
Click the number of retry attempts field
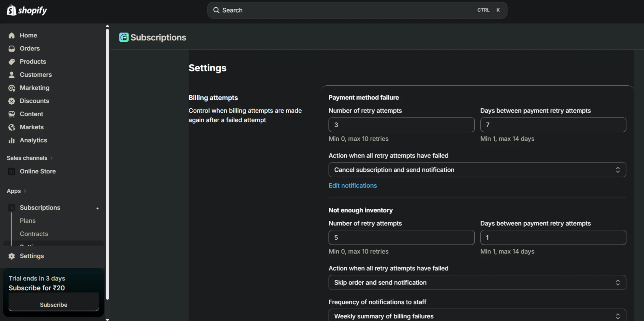pos(401,125)
